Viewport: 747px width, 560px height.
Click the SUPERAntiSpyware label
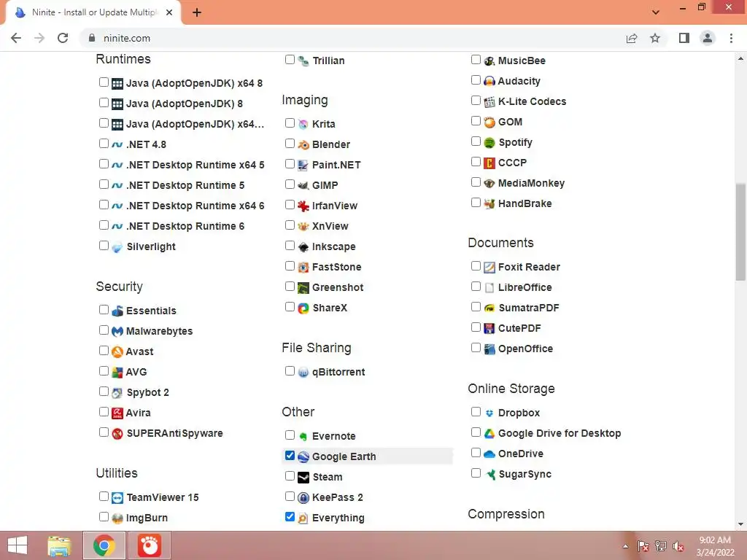(x=174, y=433)
